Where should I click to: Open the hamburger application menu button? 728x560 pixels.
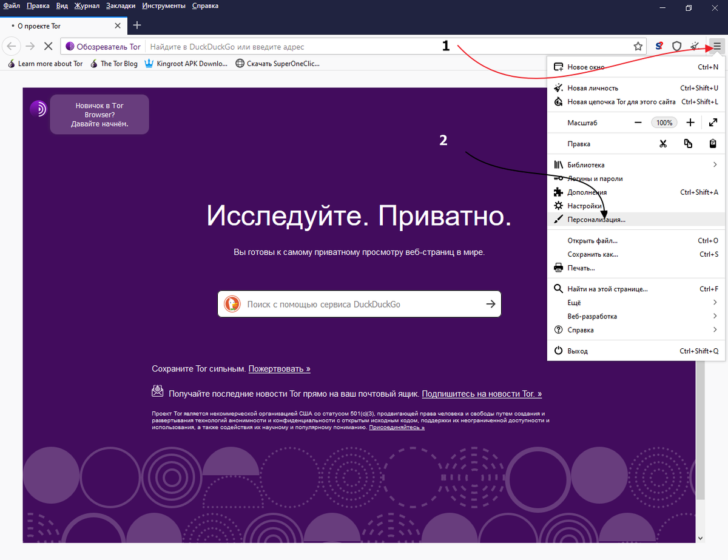point(717,46)
